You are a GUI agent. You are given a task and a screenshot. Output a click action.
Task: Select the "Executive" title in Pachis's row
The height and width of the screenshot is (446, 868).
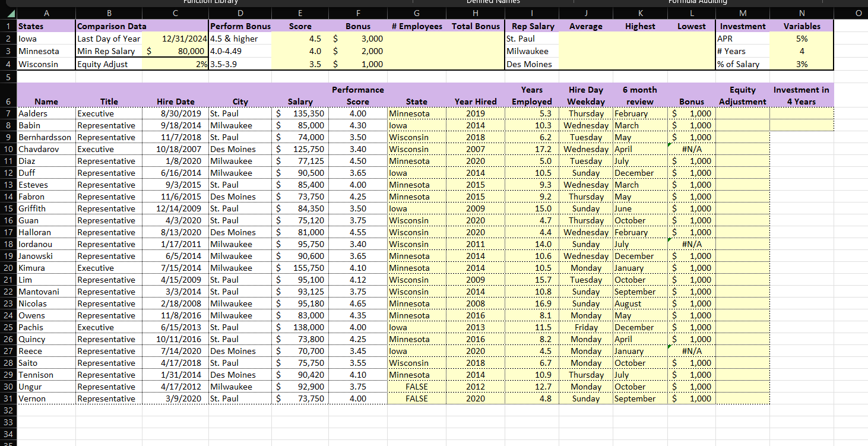point(109,327)
